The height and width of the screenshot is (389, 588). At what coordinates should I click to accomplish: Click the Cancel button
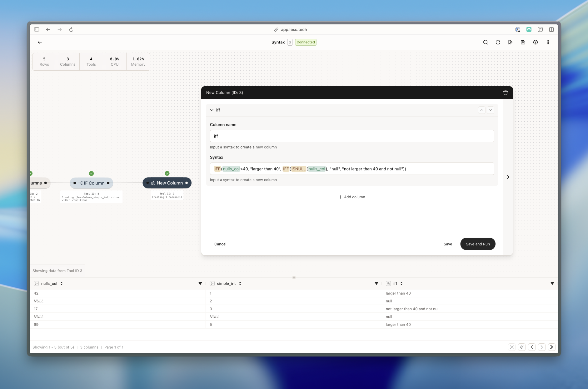point(220,244)
